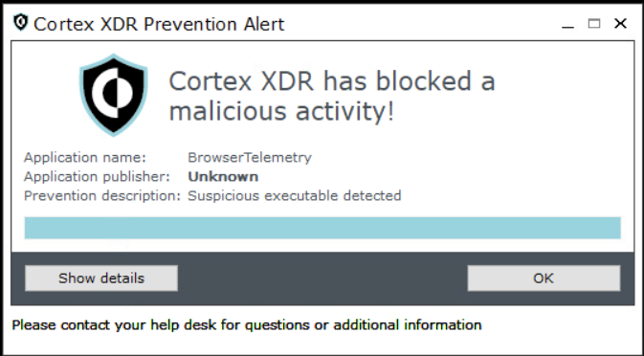
Task: Confirm the alert with OK
Action: [544, 278]
